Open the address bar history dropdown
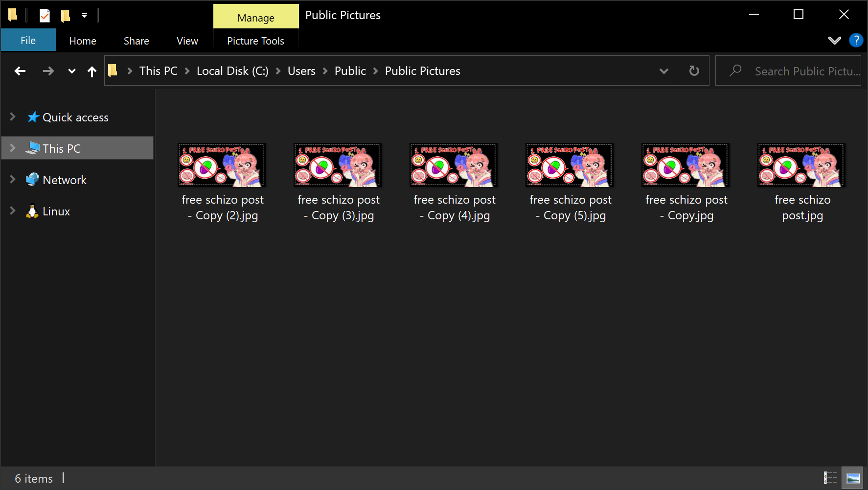This screenshot has height=490, width=868. click(x=663, y=71)
